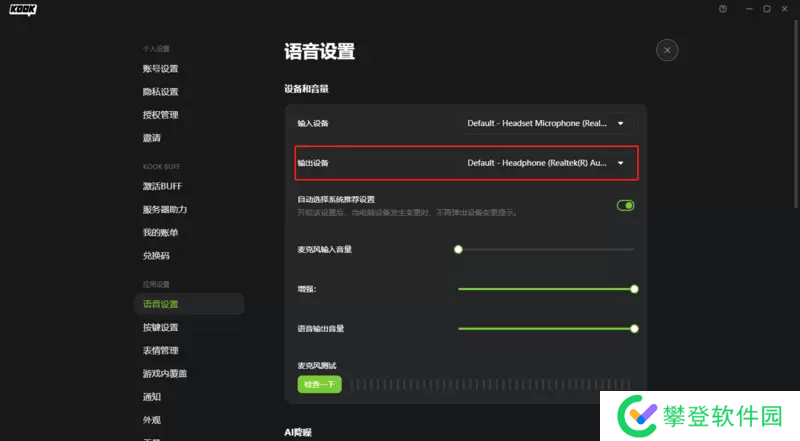The width and height of the screenshot is (800, 441).
Task: Click 检查一下 mic test button
Action: point(319,385)
